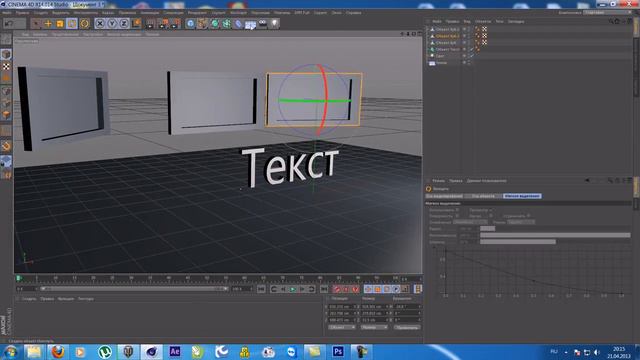This screenshot has width=640, height=360.
Task: Open the render settings icon
Action: pos(175,24)
